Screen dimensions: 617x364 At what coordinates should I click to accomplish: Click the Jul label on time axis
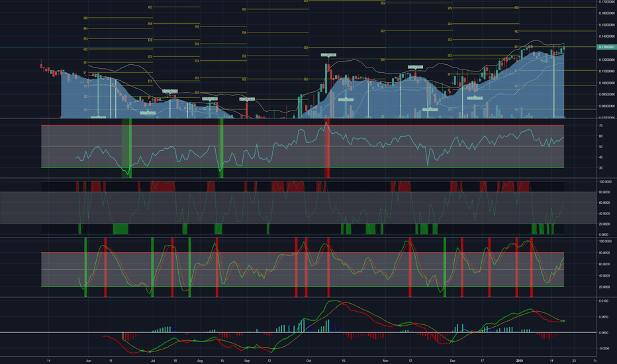[x=153, y=361]
